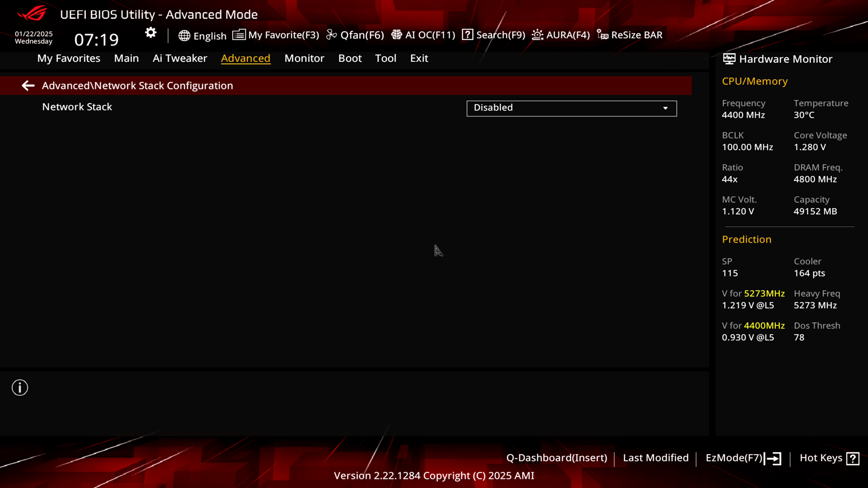Viewport: 868px width, 488px height.
Task: Click back arrow to Advanced menu
Action: (x=28, y=85)
